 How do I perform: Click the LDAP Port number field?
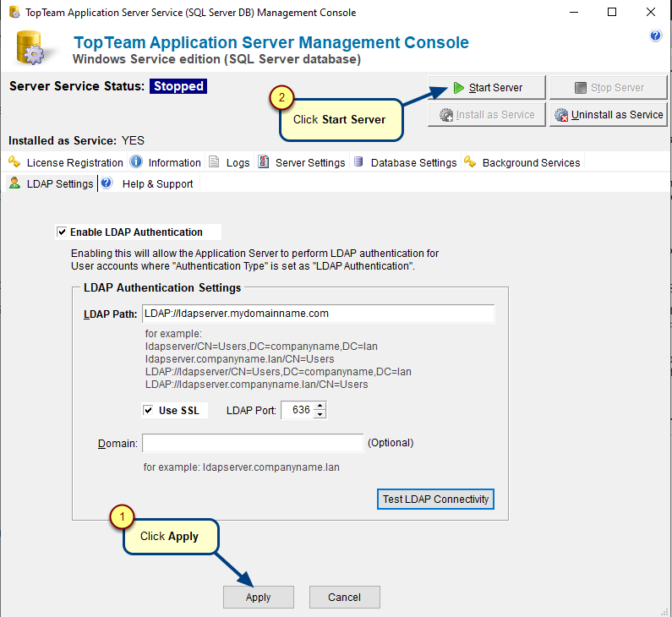(298, 410)
